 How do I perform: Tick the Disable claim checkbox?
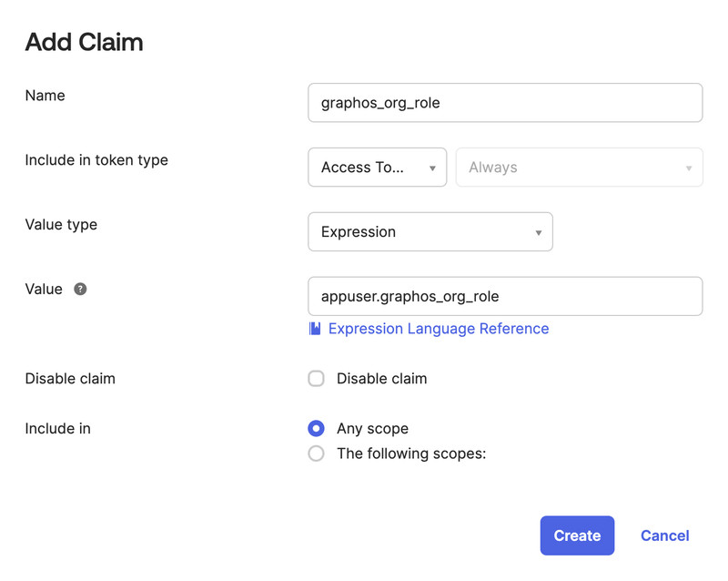(x=316, y=378)
